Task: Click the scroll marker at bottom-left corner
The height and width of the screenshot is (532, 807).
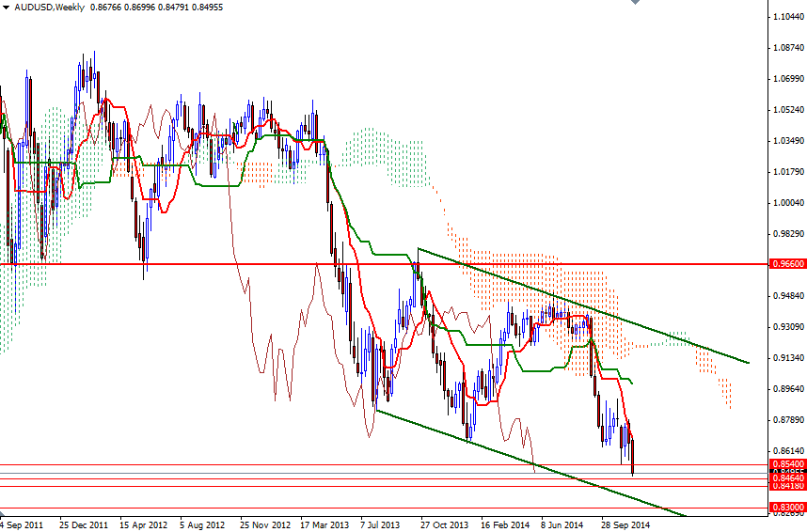Action: (2, 514)
